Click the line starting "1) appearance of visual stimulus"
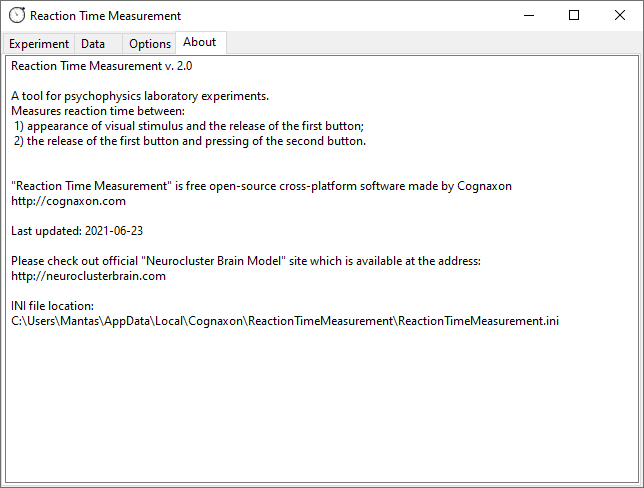The width and height of the screenshot is (644, 488). pos(189,126)
